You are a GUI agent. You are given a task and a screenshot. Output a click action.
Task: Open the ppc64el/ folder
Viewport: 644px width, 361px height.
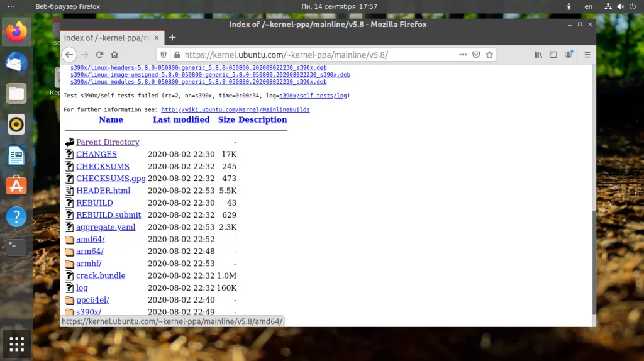pyautogui.click(x=92, y=300)
